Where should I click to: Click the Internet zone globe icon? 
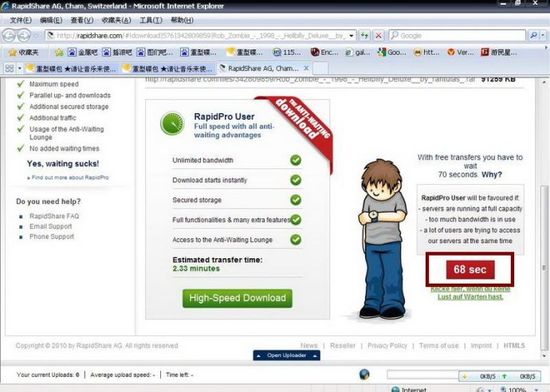[x=395, y=389]
